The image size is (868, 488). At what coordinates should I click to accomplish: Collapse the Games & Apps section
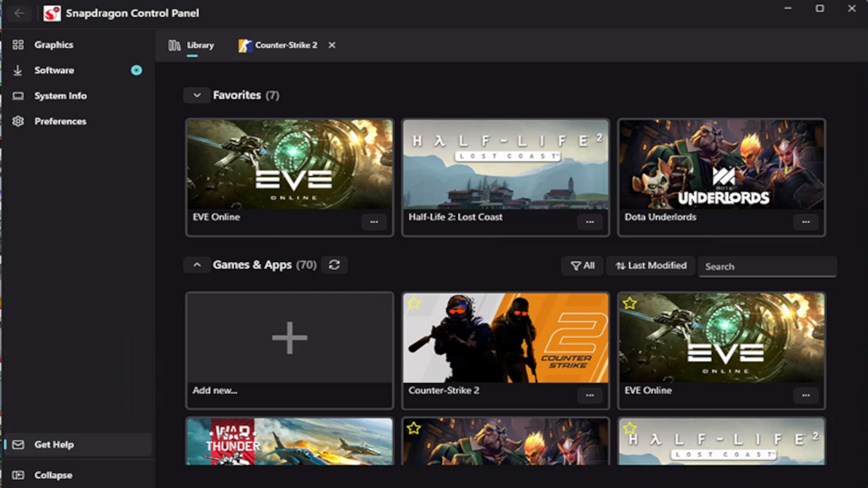pos(197,265)
